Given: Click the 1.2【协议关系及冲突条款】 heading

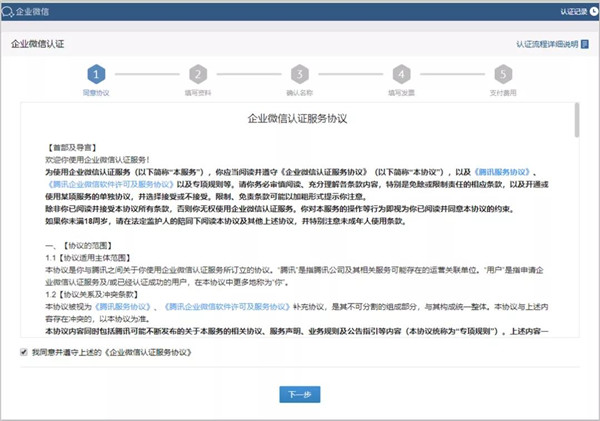Looking at the screenshot, I should 92,295.
